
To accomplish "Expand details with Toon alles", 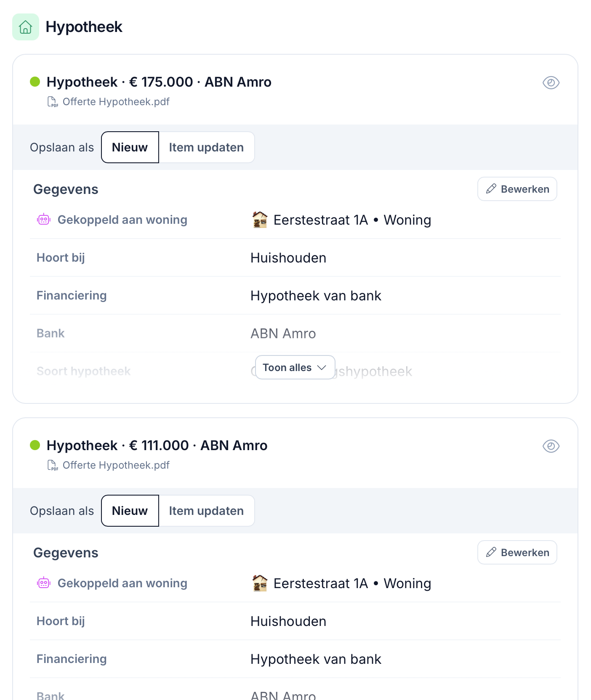I will (x=295, y=367).
